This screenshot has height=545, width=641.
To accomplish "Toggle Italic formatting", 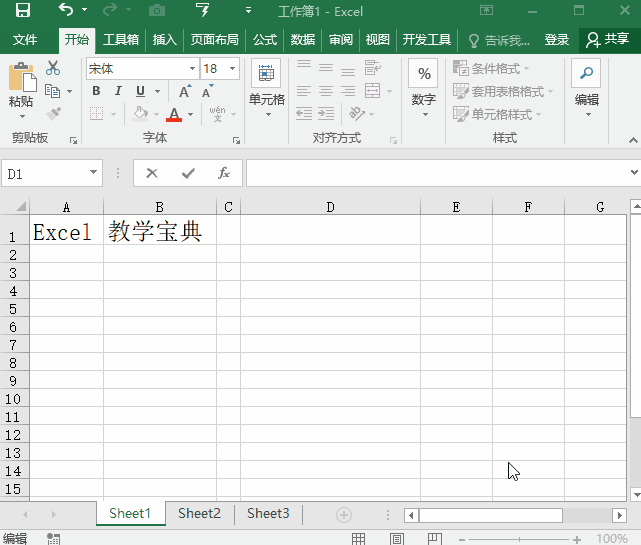I will (x=118, y=91).
